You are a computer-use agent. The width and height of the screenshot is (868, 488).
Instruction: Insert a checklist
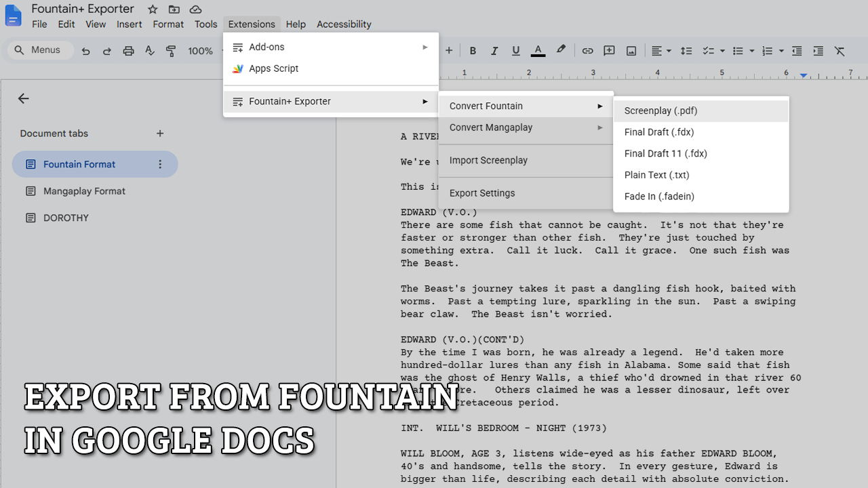709,51
